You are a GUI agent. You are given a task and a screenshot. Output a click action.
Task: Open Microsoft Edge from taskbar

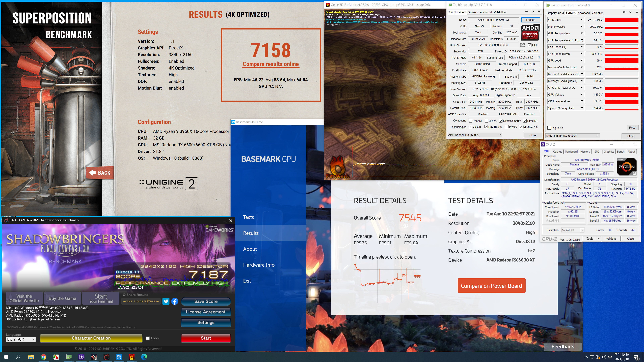coord(144,357)
